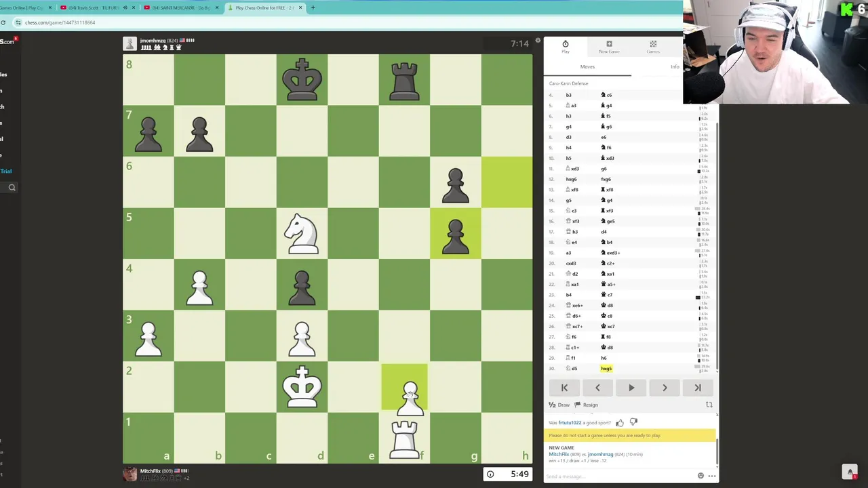Jump to the last move of game
This screenshot has width=868, height=488.
698,388
